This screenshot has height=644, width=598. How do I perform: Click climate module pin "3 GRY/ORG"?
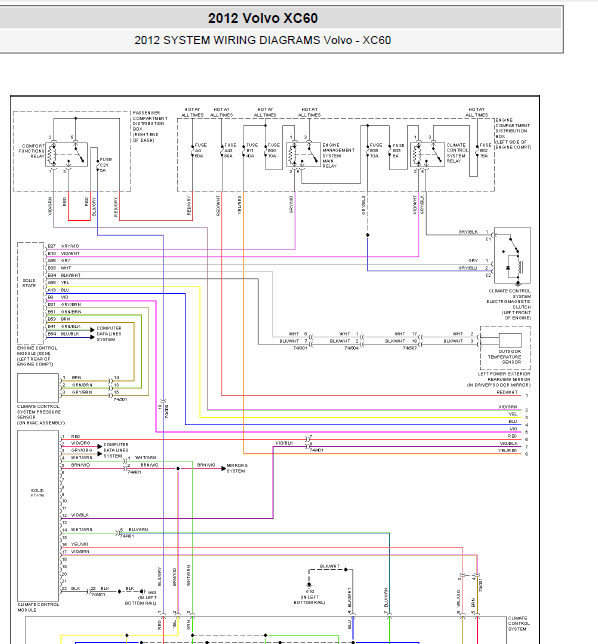tap(77, 450)
